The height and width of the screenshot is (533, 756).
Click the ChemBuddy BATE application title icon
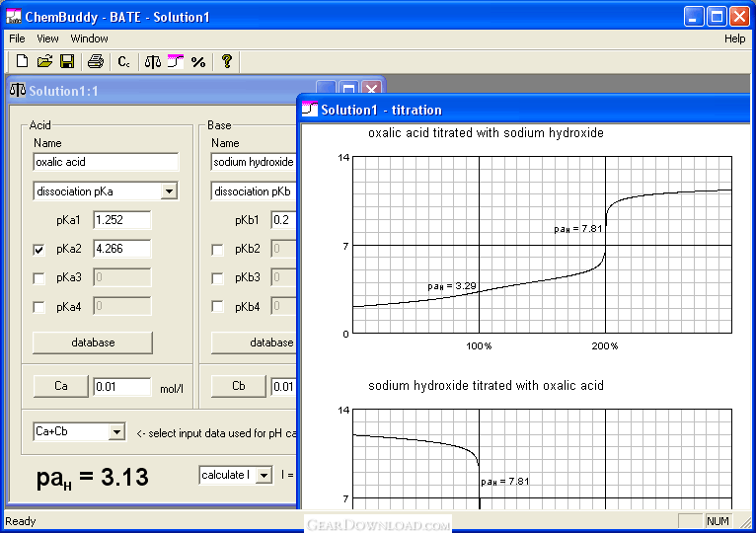(14, 17)
